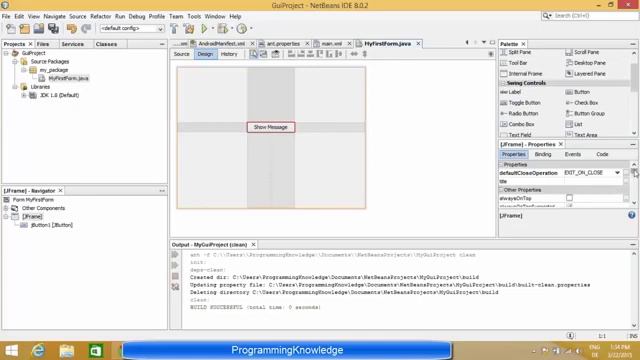Click the Clean and Build Project icon
Viewport: 640px width, 360px height.
[x=189, y=29]
